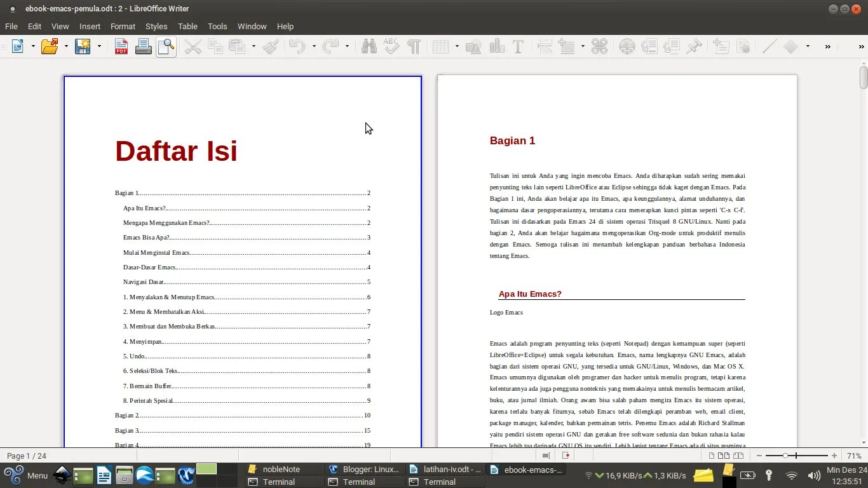Switch to latihan-iv.odt in taskbar
This screenshot has height=488, width=868.
[445, 469]
